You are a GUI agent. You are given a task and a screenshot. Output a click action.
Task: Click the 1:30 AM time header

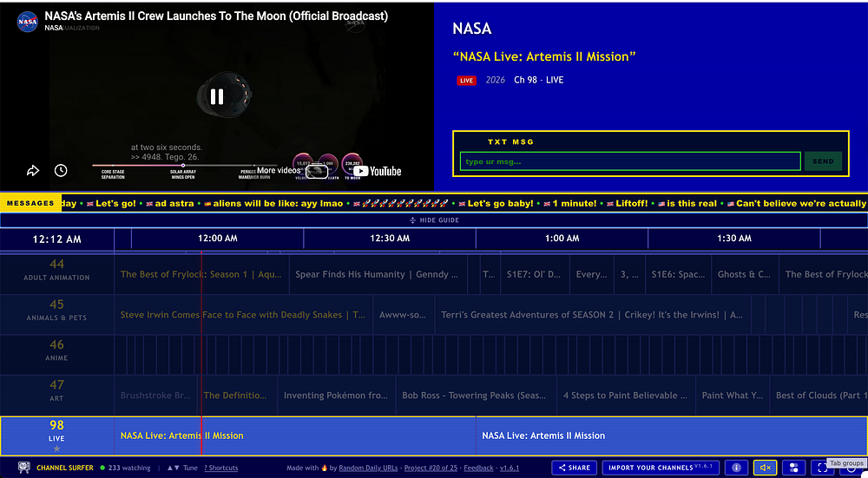[734, 239]
